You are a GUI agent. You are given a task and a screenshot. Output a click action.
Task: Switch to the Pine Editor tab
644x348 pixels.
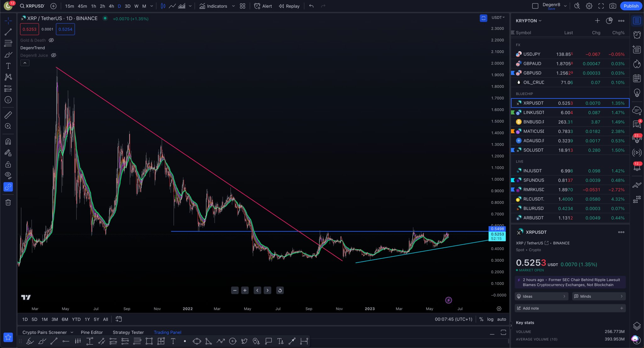coord(92,332)
